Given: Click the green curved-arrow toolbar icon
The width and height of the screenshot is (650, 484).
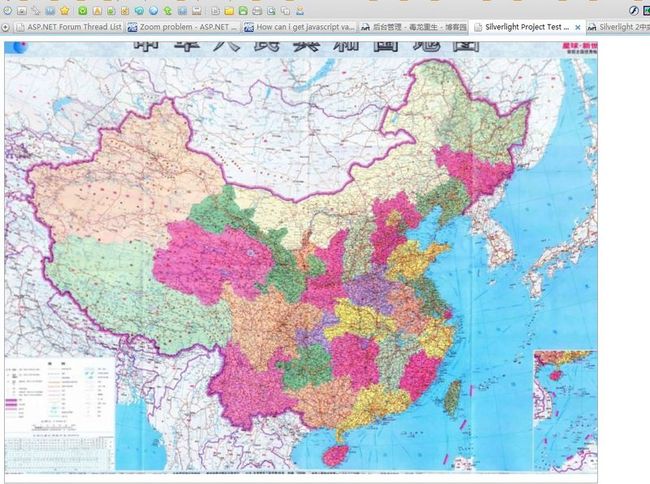Looking at the screenshot, I should (x=167, y=11).
